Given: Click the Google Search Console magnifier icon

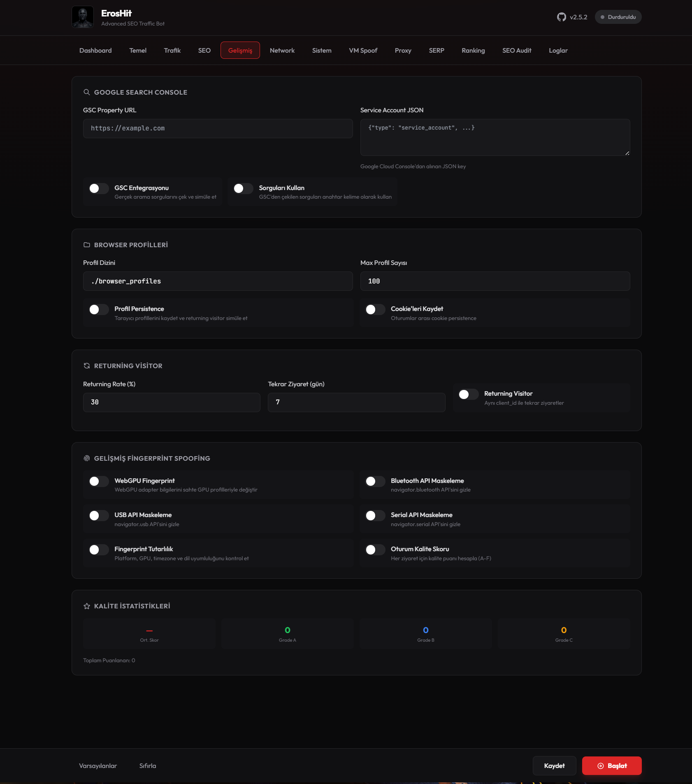Looking at the screenshot, I should 87,92.
